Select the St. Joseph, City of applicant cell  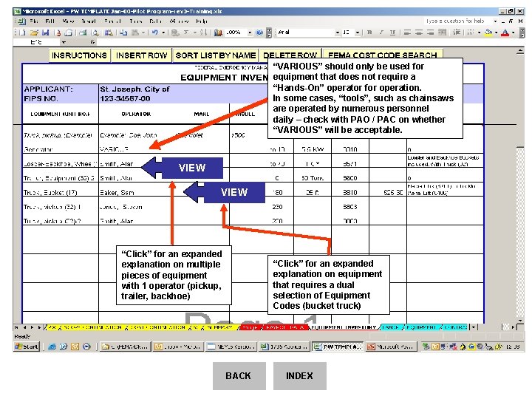[x=134, y=89]
